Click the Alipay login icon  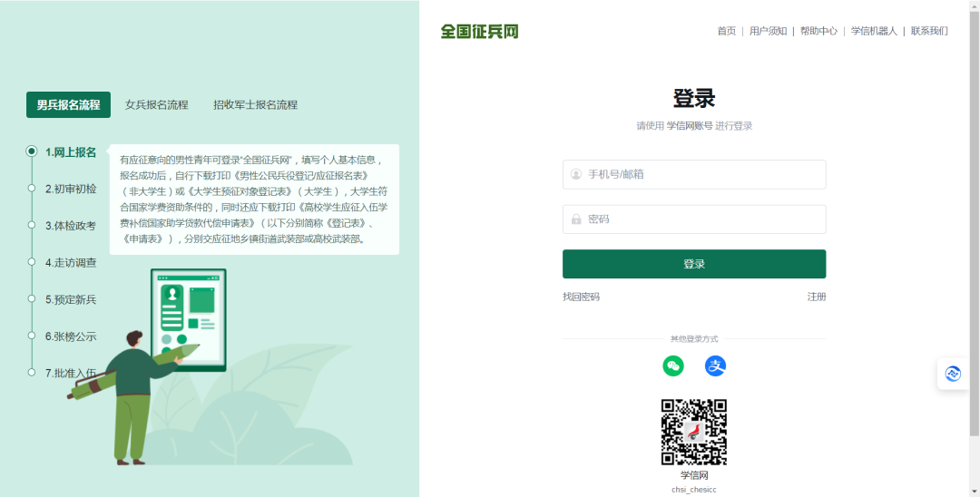(x=715, y=365)
